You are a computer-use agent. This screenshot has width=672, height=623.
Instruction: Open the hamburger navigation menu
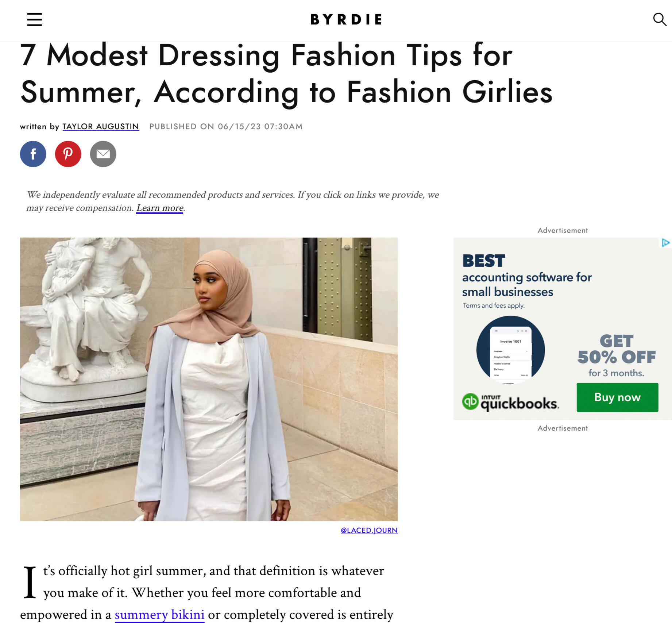pyautogui.click(x=35, y=19)
